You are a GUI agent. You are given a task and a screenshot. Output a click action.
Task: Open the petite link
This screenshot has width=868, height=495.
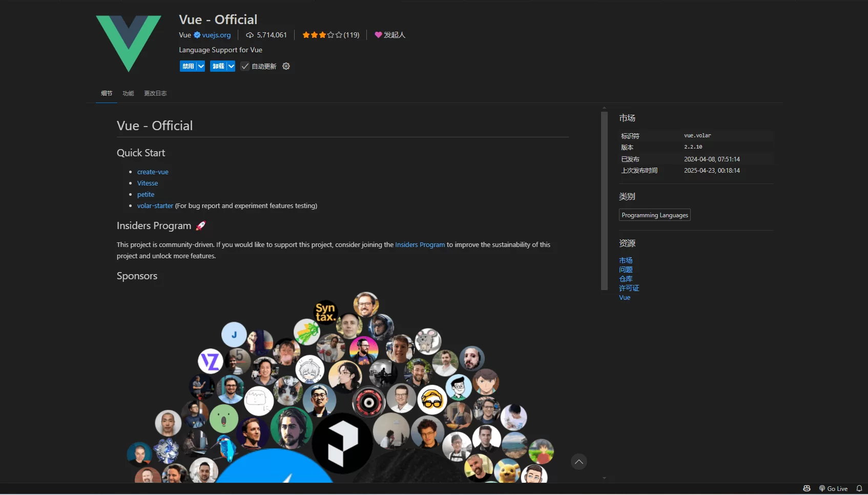pos(146,195)
